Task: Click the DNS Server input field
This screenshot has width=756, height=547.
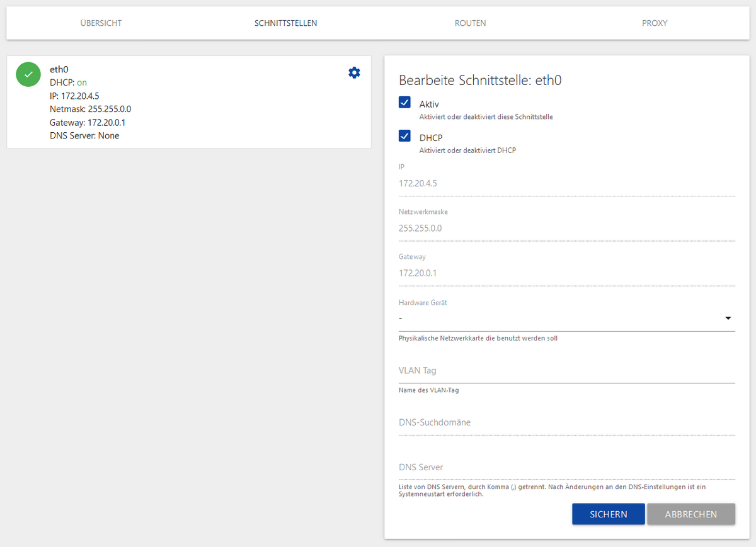Action: [x=567, y=468]
